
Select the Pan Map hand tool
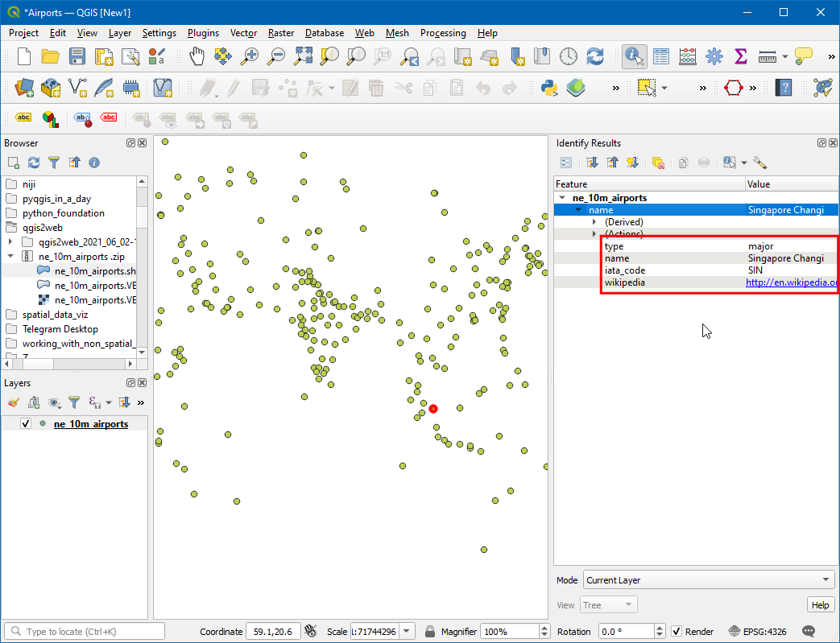click(x=197, y=56)
